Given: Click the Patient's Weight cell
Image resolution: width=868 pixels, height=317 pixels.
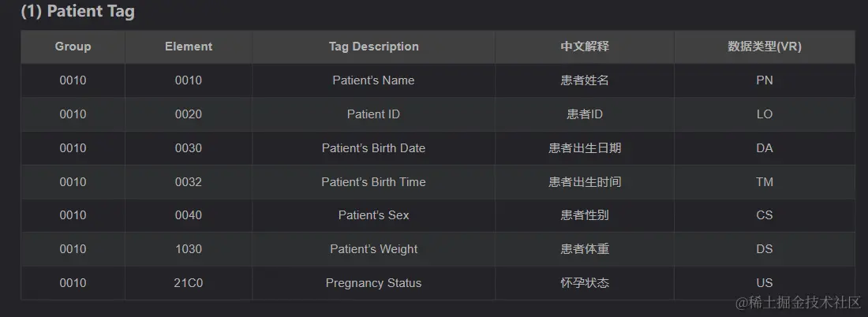Looking at the screenshot, I should click(373, 249).
